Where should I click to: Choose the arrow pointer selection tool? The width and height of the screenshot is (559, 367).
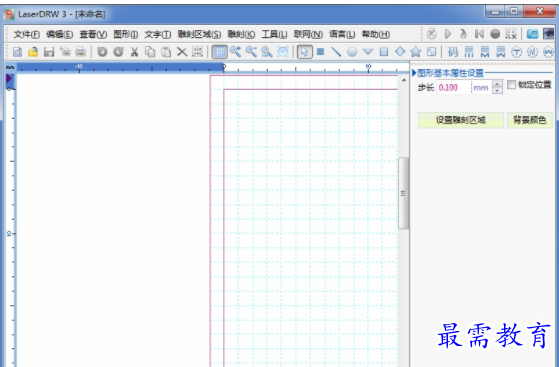(x=304, y=52)
